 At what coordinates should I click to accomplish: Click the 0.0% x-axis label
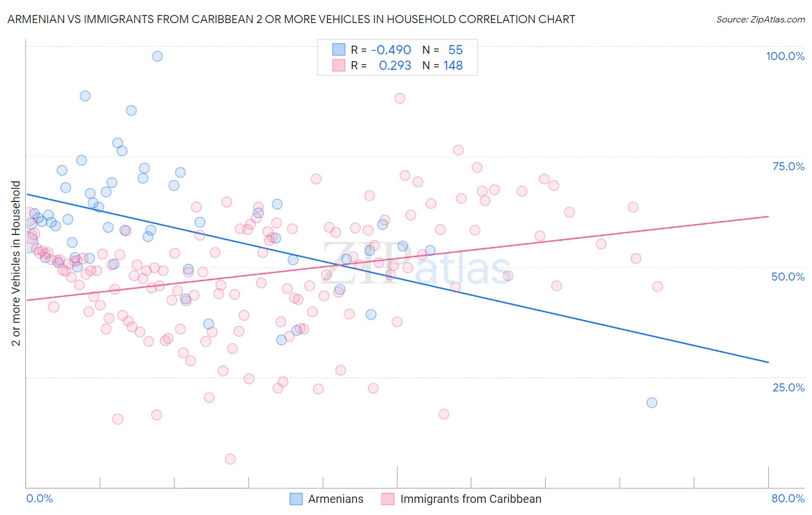pyautogui.click(x=39, y=498)
